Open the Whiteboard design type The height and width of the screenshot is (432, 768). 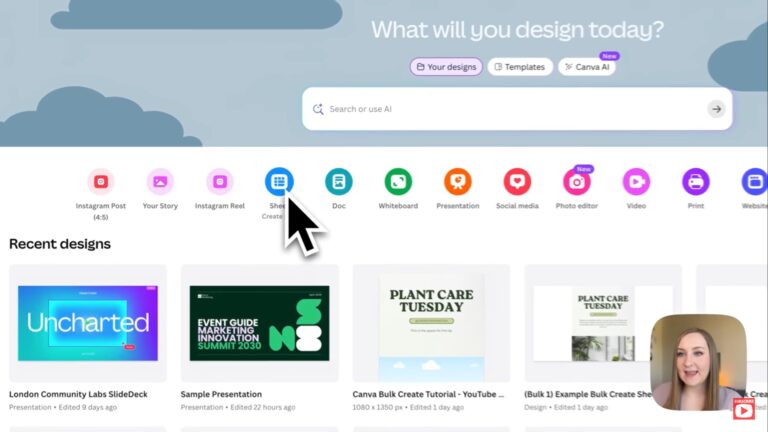click(398, 182)
